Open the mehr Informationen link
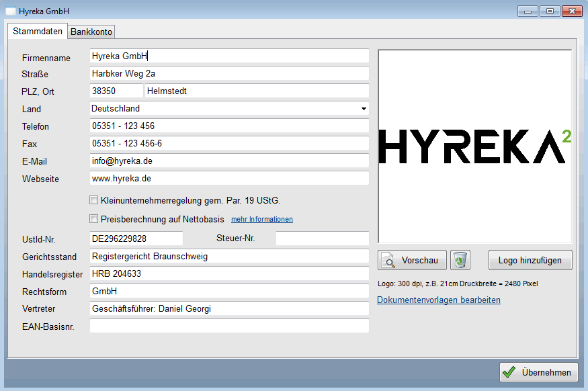The height and width of the screenshot is (391, 588). tap(262, 219)
